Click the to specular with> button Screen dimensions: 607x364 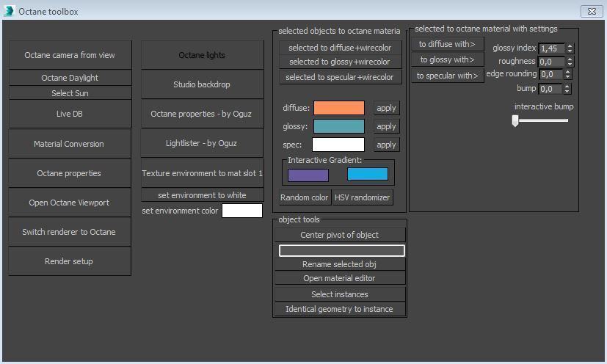[448, 76]
